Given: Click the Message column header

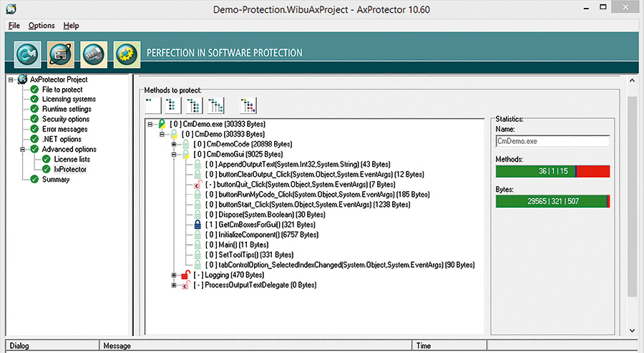Looking at the screenshot, I should click(x=255, y=346).
